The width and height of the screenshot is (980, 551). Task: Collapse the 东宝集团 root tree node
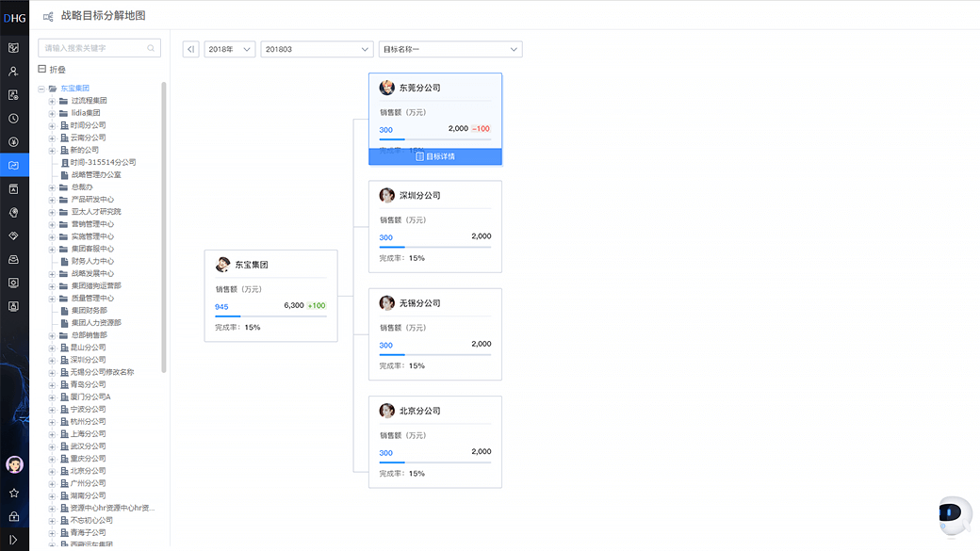[x=41, y=89]
